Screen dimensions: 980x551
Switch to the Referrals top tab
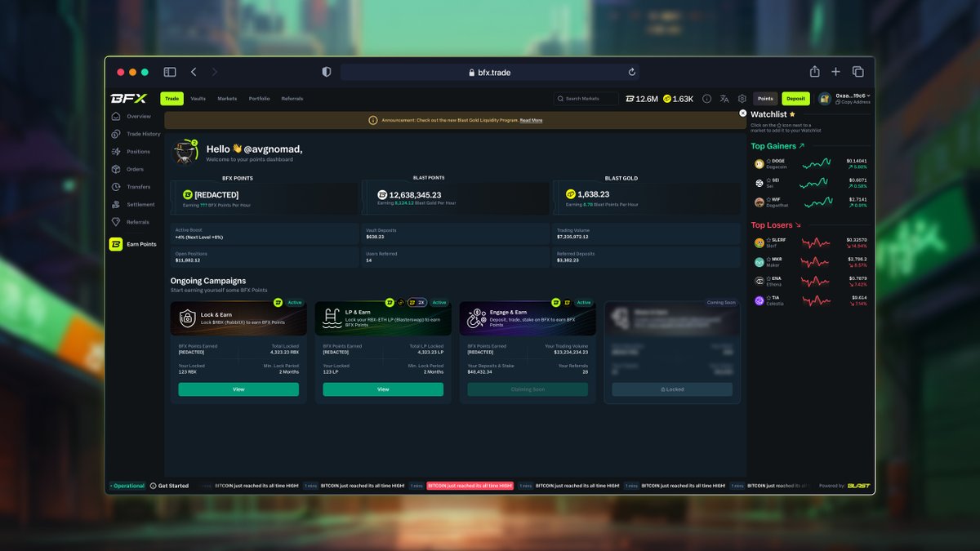tap(292, 99)
